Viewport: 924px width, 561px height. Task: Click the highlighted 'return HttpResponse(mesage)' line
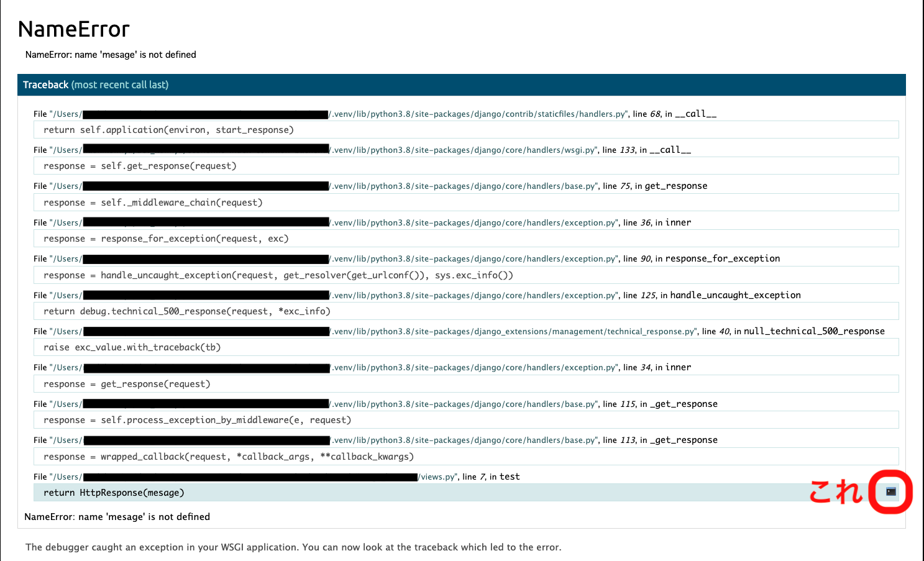pyautogui.click(x=466, y=493)
